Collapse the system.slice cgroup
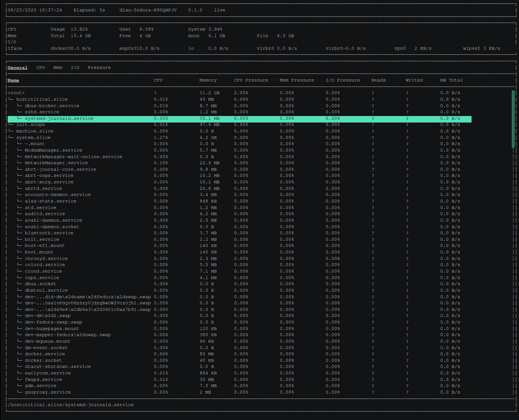The width and height of the screenshot is (519, 420). click(x=33, y=138)
